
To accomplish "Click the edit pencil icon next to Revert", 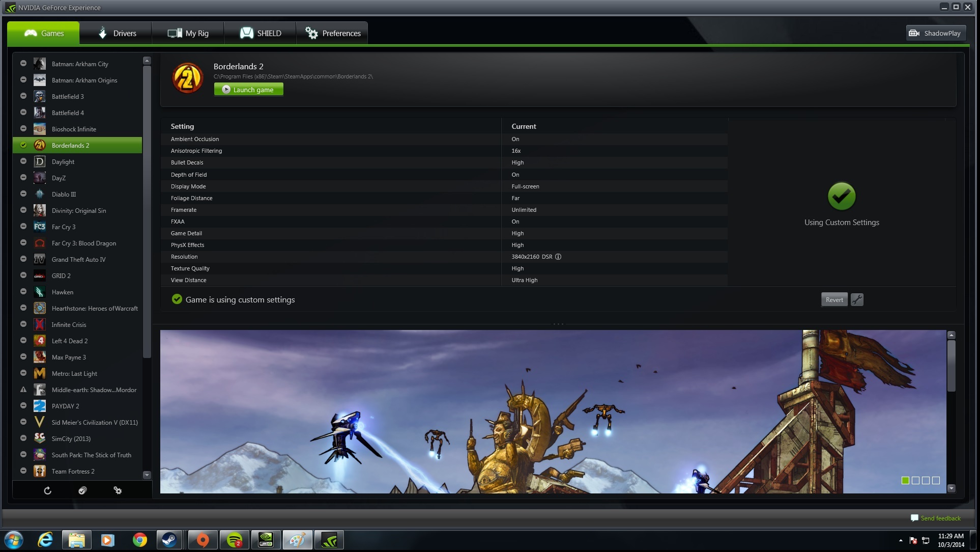I will [x=857, y=299].
